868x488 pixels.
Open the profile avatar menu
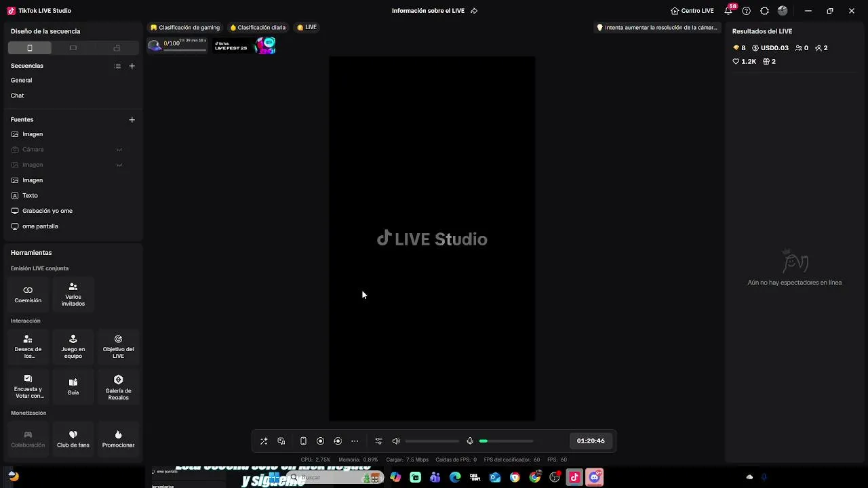[783, 11]
